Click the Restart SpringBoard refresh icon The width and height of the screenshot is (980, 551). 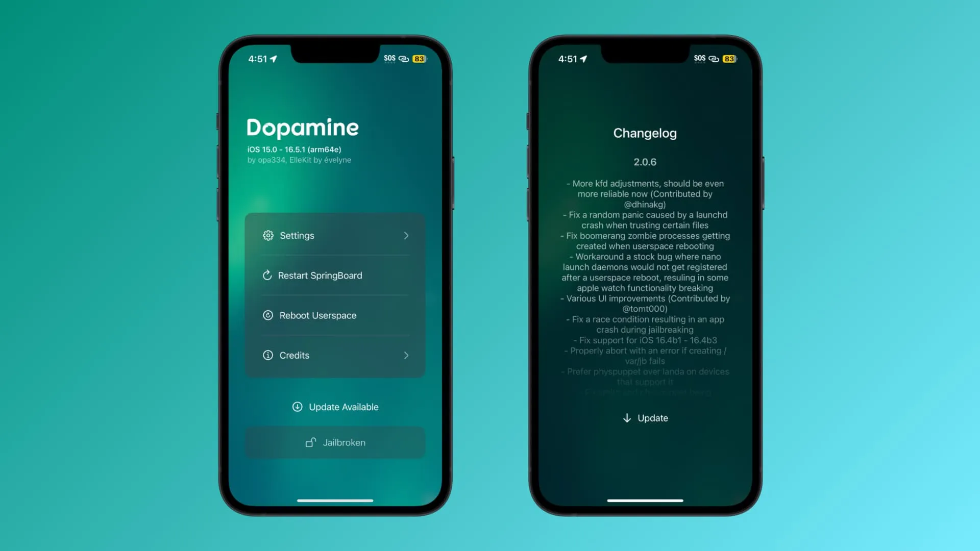[267, 275]
